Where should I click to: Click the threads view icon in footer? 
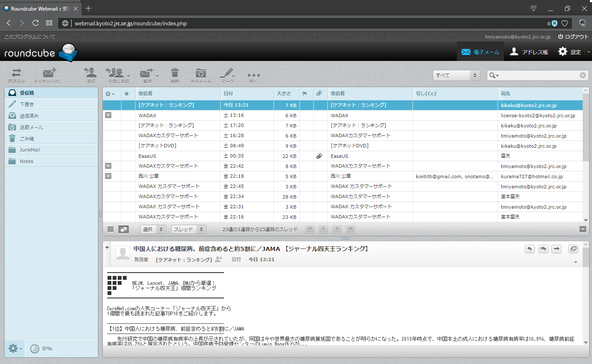pos(123,229)
